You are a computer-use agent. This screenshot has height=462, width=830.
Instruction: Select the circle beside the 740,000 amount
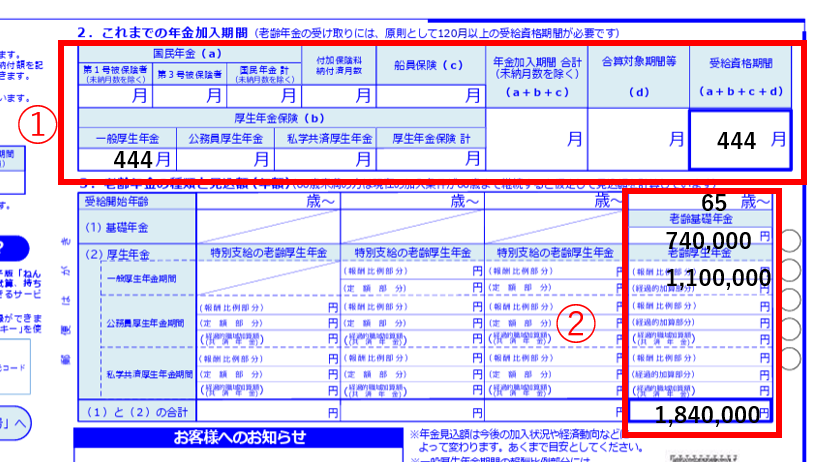pyautogui.click(x=792, y=240)
